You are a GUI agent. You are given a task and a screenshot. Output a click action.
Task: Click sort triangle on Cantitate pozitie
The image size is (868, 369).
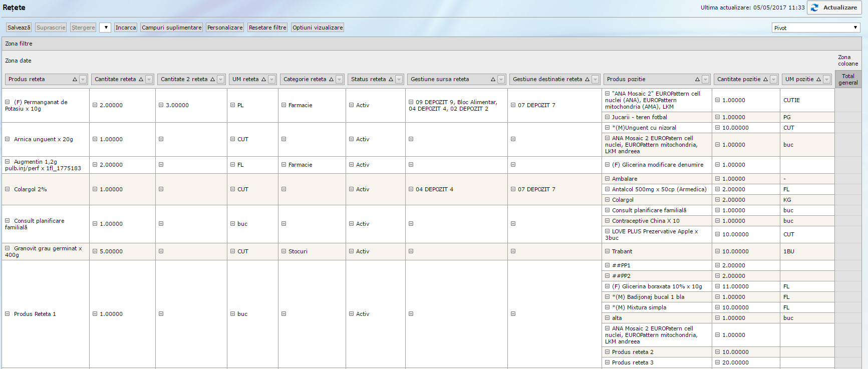tap(765, 80)
